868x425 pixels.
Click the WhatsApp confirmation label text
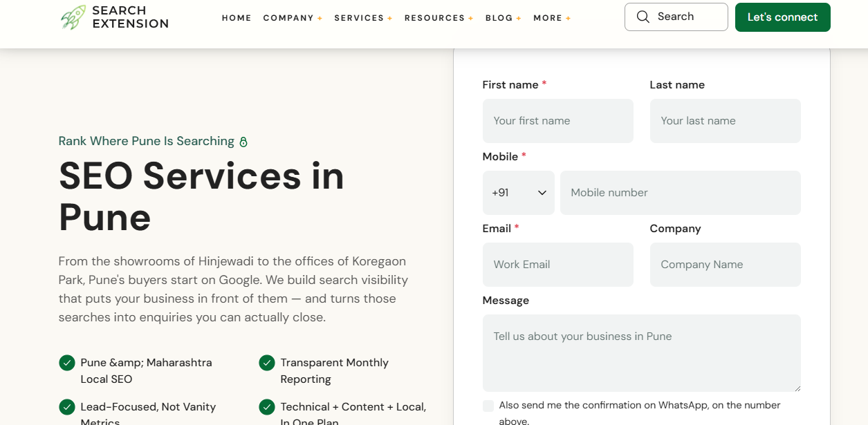tap(640, 413)
